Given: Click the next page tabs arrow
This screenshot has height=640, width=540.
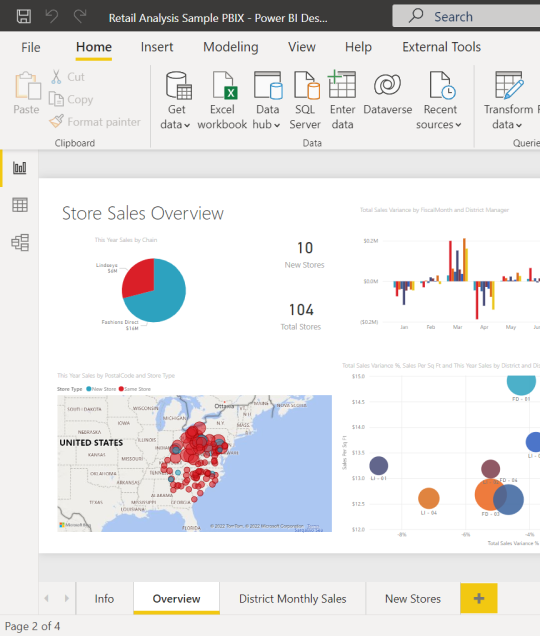Looking at the screenshot, I should pos(67,598).
